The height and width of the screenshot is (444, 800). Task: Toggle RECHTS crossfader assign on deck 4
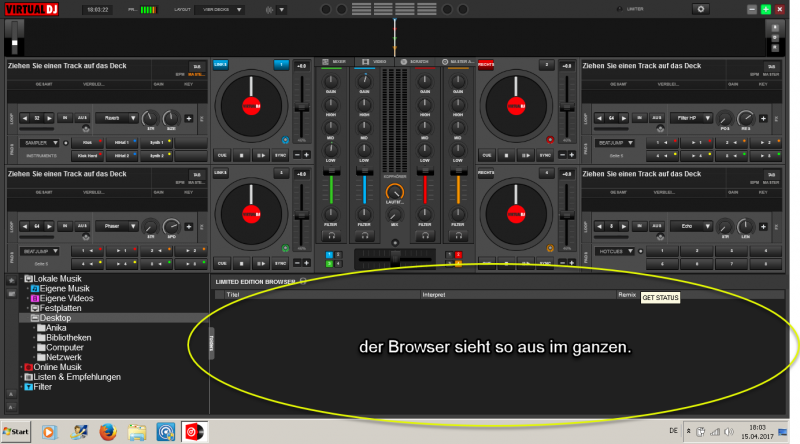(486, 172)
